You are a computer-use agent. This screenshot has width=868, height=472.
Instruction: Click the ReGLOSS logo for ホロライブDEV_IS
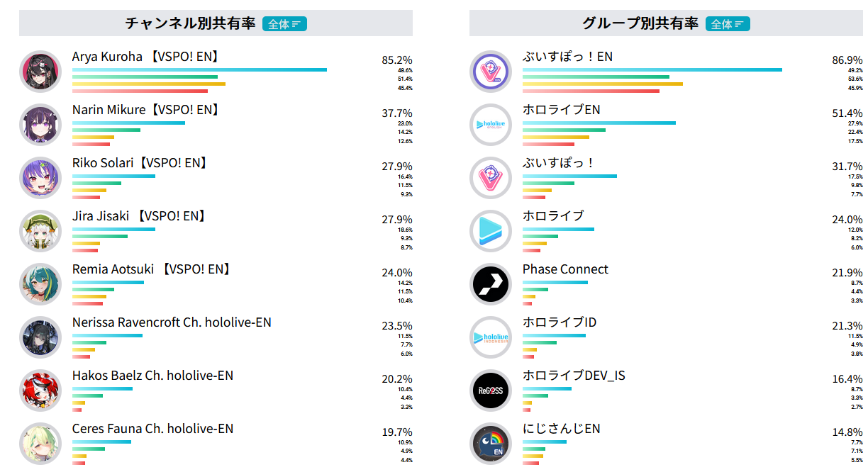point(491,390)
